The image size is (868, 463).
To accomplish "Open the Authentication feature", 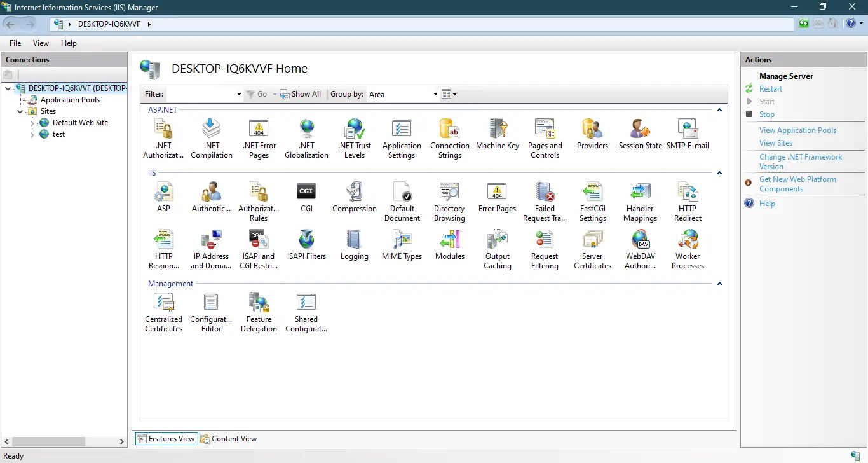I will point(212,197).
